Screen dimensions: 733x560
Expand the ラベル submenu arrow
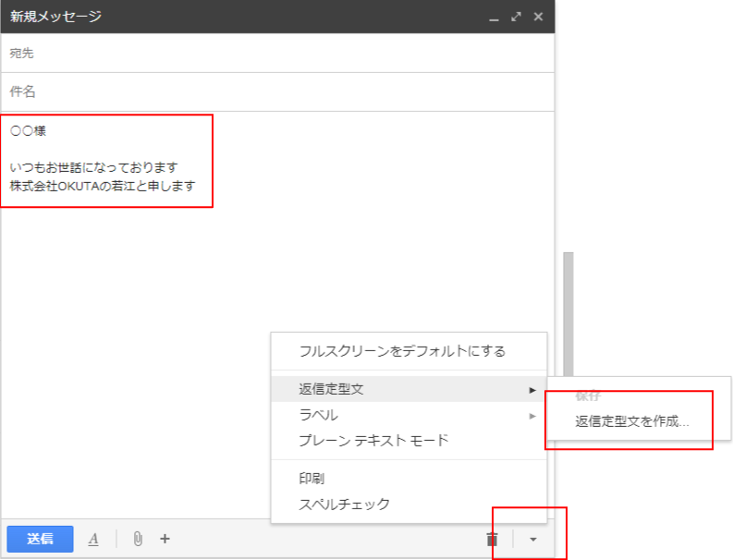tap(532, 416)
